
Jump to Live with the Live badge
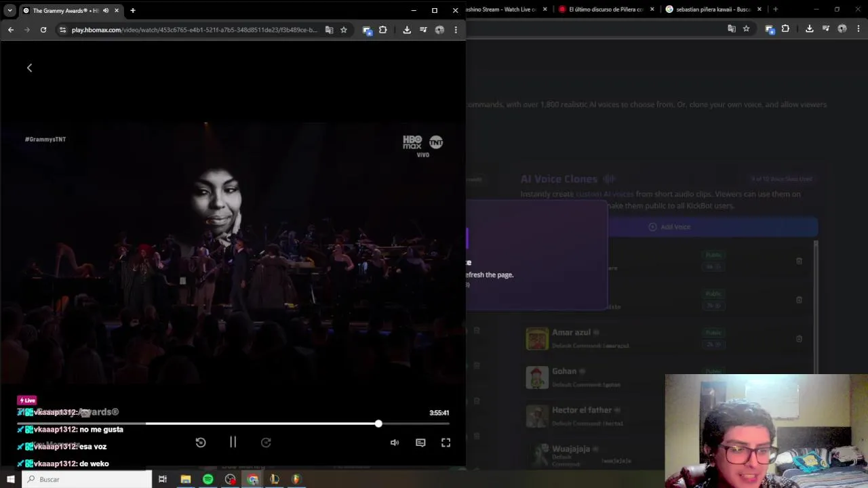(x=27, y=401)
